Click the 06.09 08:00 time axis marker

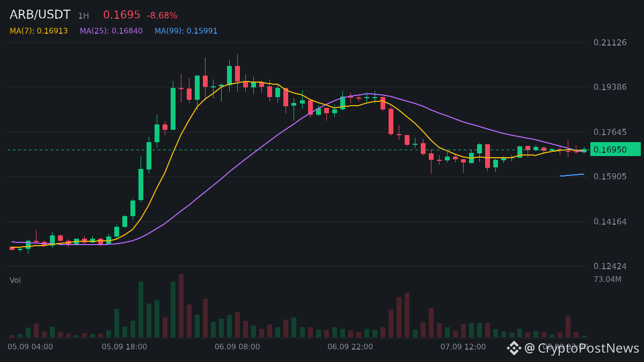pos(237,347)
